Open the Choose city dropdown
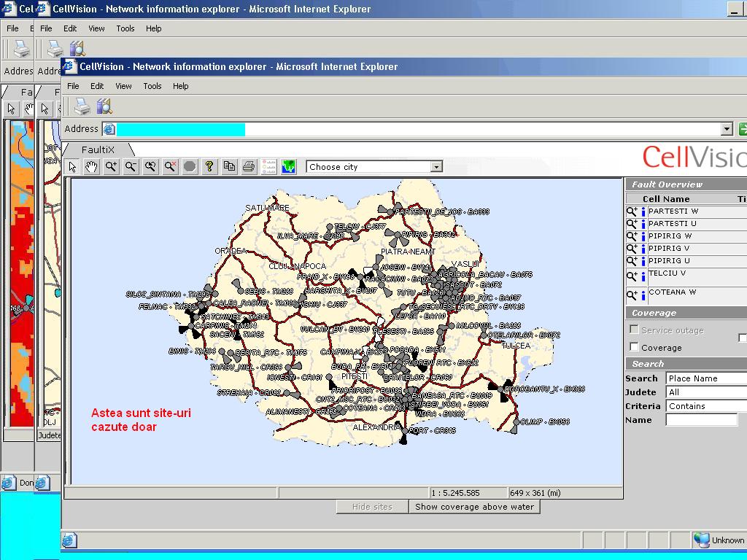 coord(374,167)
